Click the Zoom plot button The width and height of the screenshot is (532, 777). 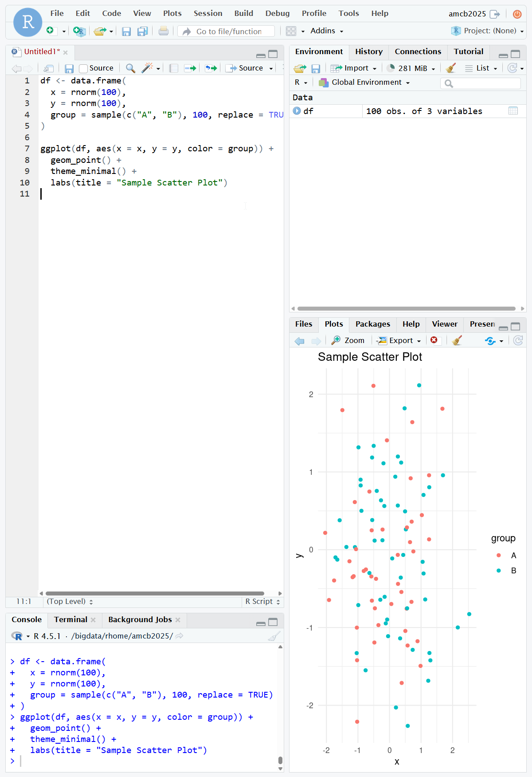(x=348, y=340)
